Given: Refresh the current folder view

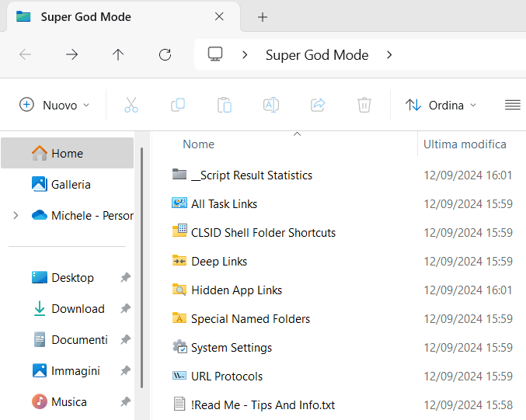Looking at the screenshot, I should [x=165, y=54].
